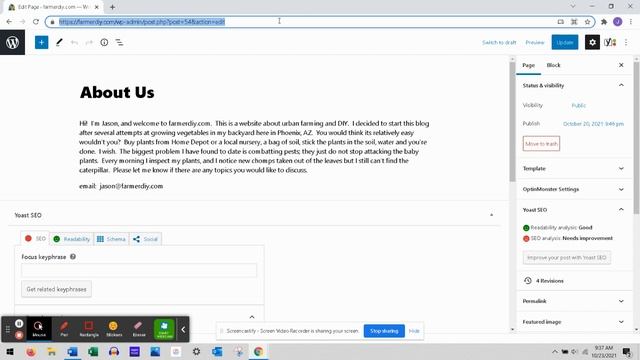Image resolution: width=640 pixels, height=360 pixels.
Task: Select the Mouse tool in Screencastify toolbar
Action: (x=39, y=329)
